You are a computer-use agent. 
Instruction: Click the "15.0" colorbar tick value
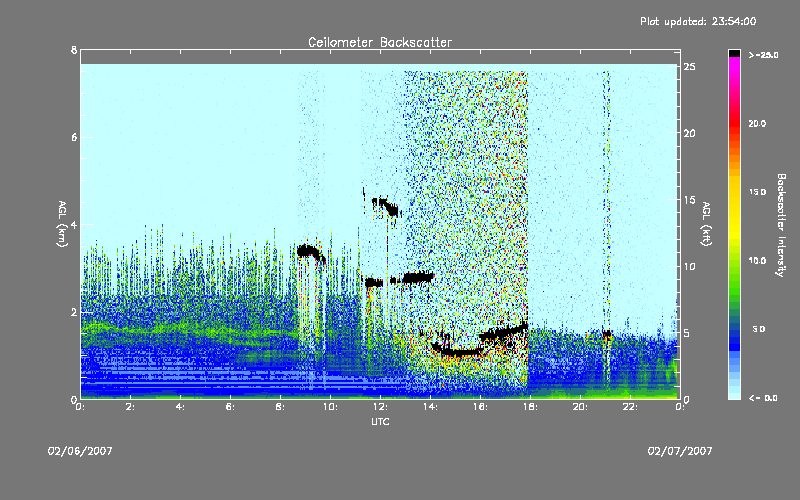tap(758, 192)
